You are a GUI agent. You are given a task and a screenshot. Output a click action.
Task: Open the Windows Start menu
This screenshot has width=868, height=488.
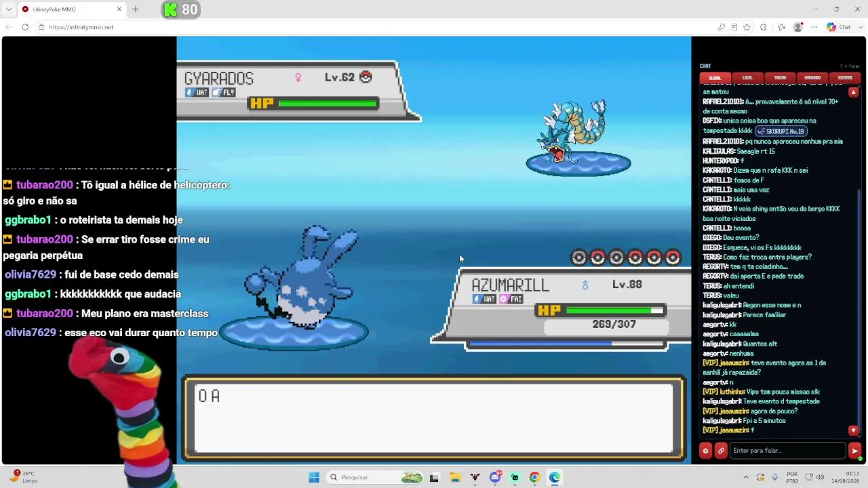click(x=314, y=477)
